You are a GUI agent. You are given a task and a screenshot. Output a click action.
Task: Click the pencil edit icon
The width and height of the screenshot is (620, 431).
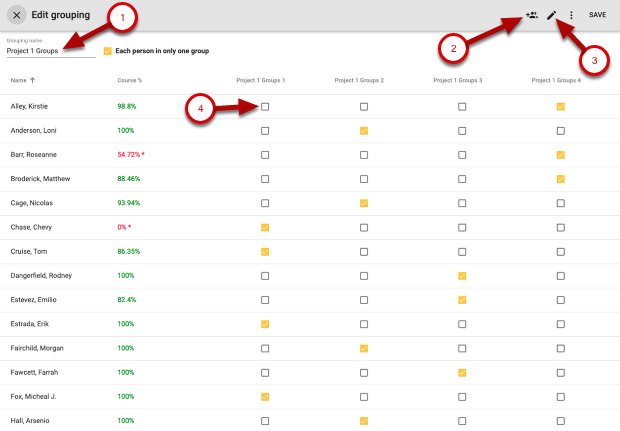click(x=551, y=15)
